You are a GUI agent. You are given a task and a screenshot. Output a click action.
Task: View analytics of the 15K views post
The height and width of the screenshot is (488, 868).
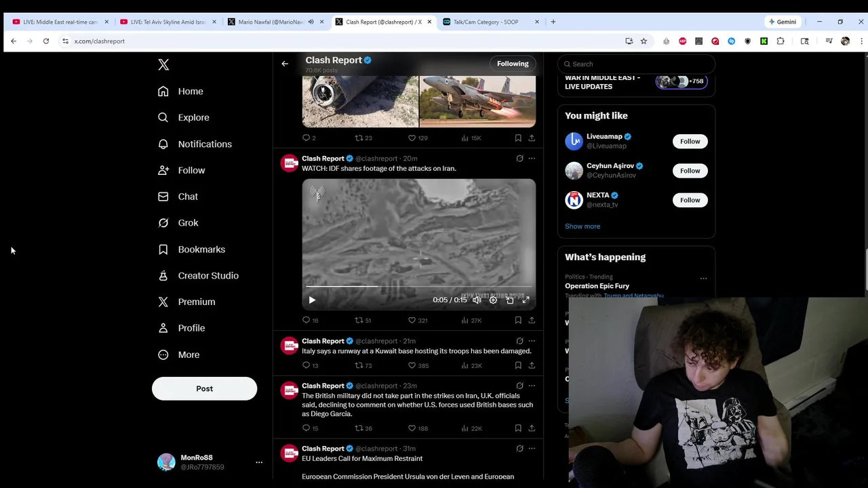pyautogui.click(x=471, y=138)
